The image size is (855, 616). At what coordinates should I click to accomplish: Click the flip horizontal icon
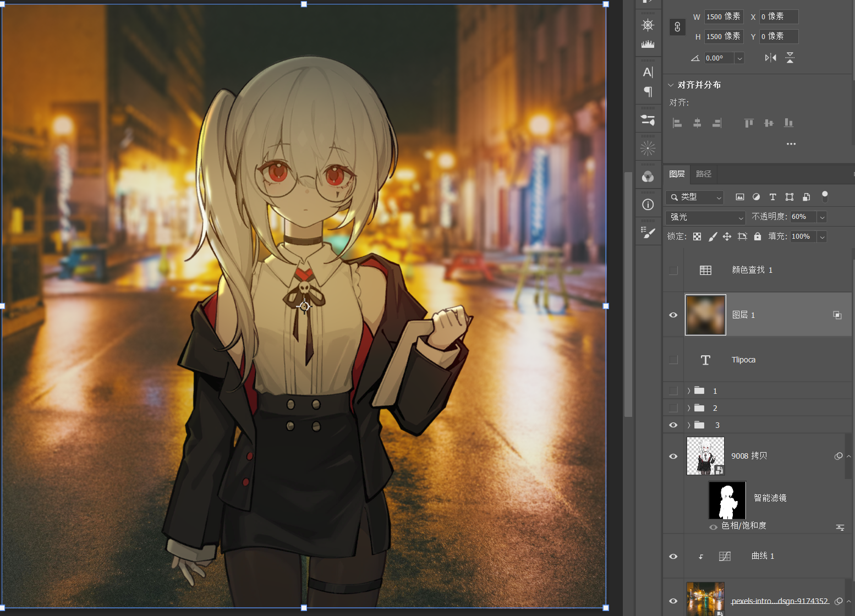(x=770, y=58)
